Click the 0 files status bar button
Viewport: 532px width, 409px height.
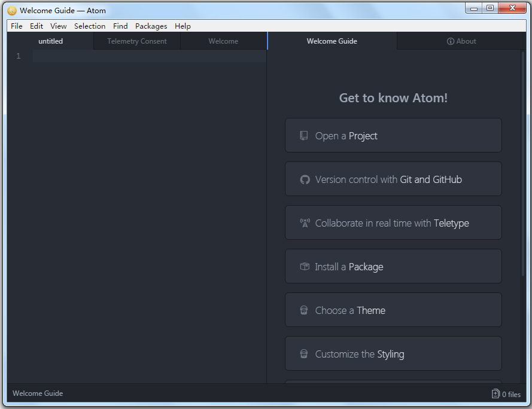click(506, 393)
